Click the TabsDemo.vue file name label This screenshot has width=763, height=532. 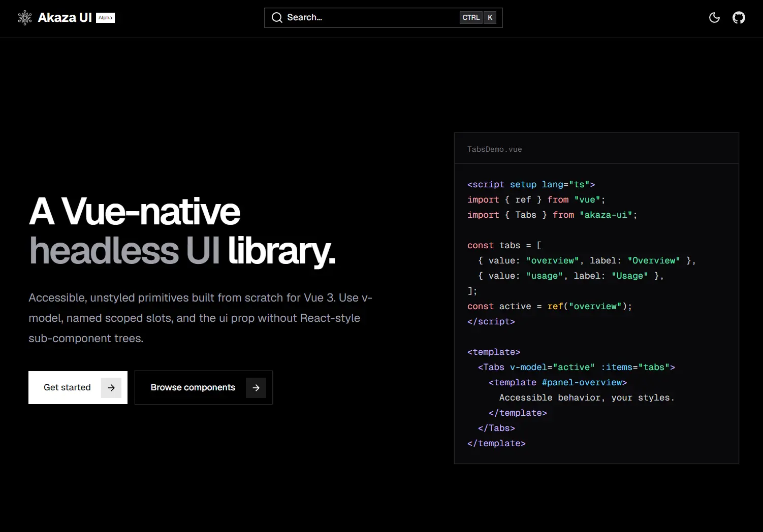point(494,149)
